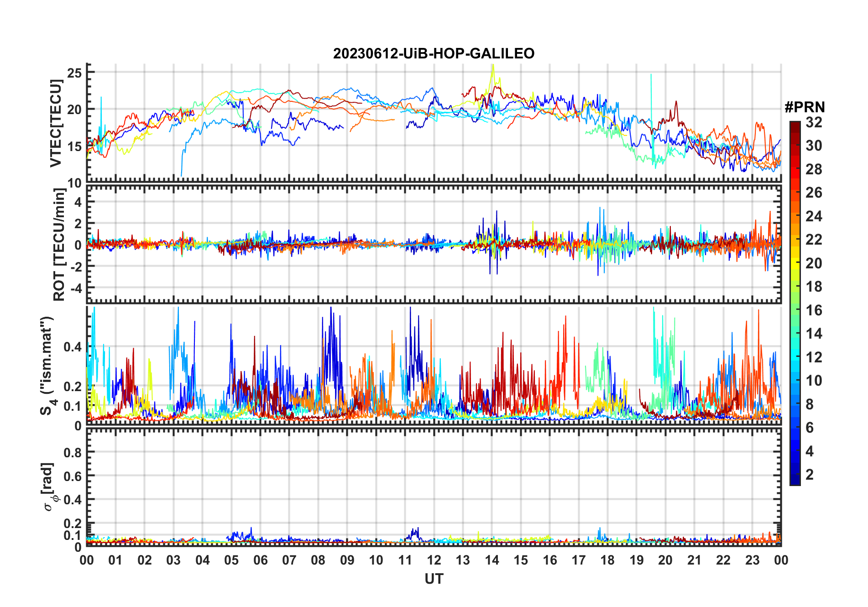Click the 25 tick label on VTEC axis
The height and width of the screenshot is (607, 868).
click(x=74, y=73)
